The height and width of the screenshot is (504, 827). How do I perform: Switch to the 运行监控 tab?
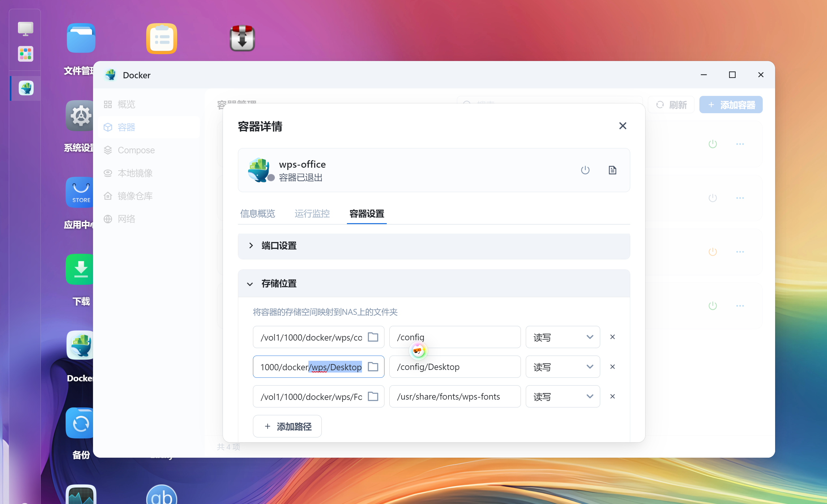[x=312, y=214]
